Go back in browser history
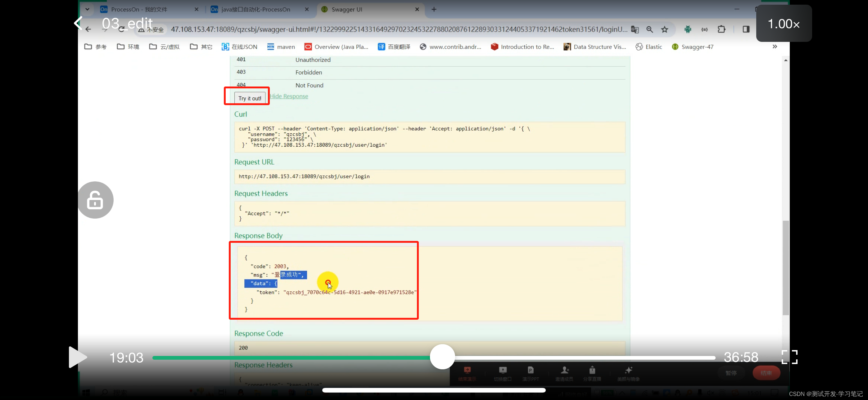Screen dimensions: 868x400 coord(88,29)
